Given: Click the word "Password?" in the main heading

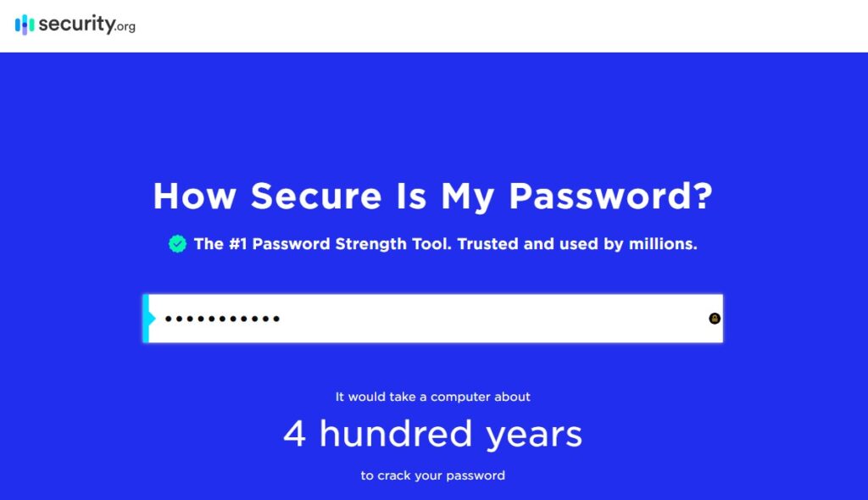Looking at the screenshot, I should 610,196.
